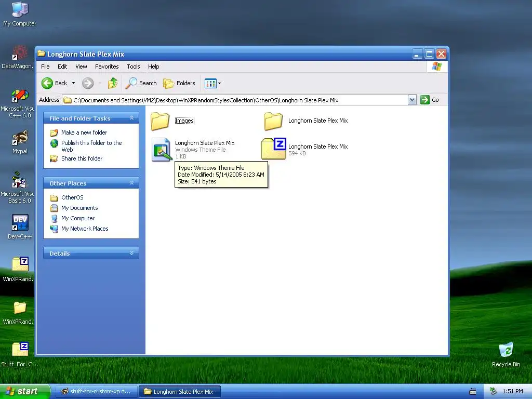532x399 pixels.
Task: Go to My Network Places link
Action: pos(85,229)
